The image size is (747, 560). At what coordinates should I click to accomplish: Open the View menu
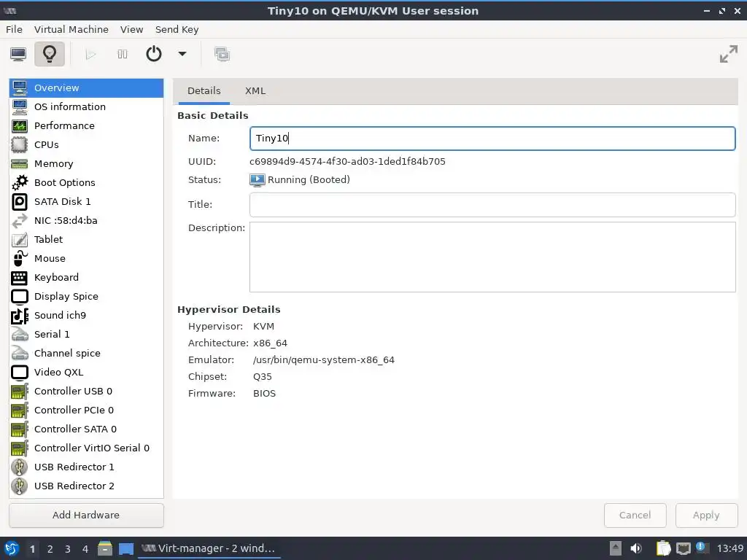point(131,29)
